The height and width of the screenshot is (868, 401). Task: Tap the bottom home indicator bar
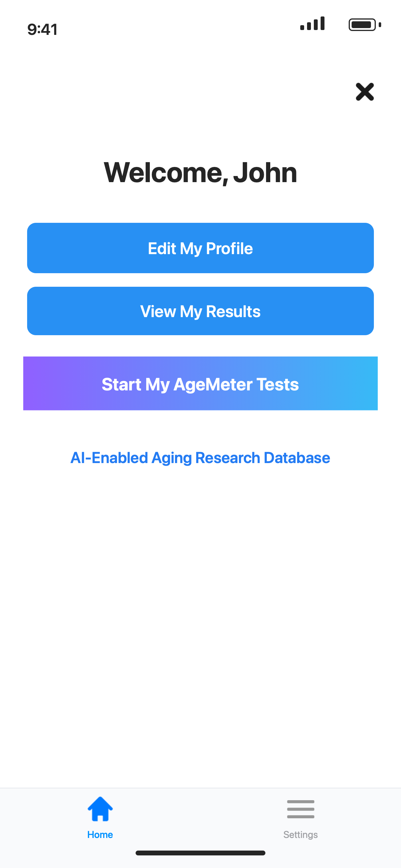(x=200, y=853)
